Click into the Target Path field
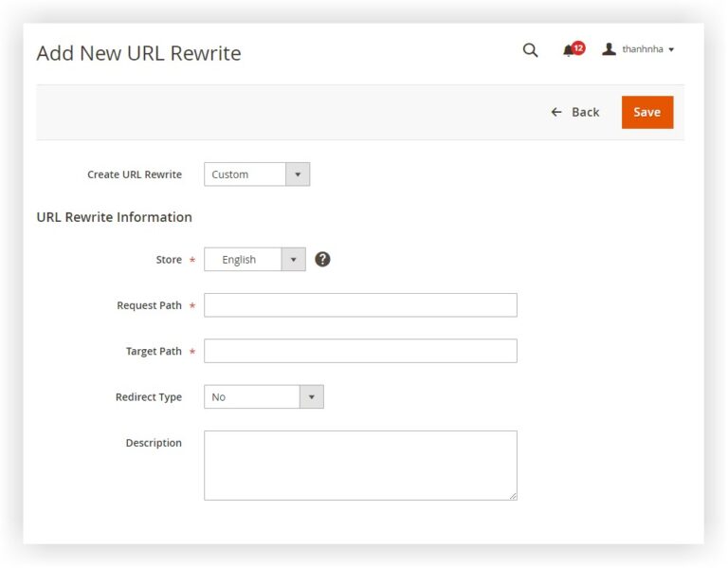Image resolution: width=728 pixels, height=568 pixels. 360,351
